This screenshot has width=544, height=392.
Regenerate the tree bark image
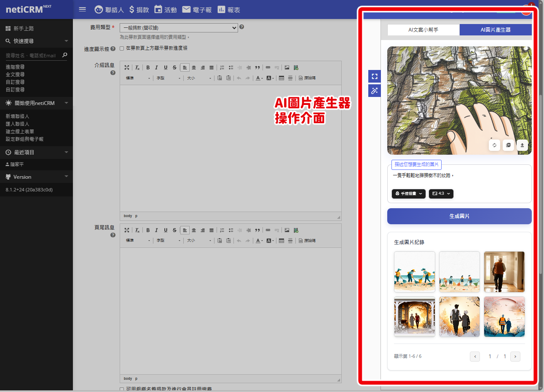point(494,145)
